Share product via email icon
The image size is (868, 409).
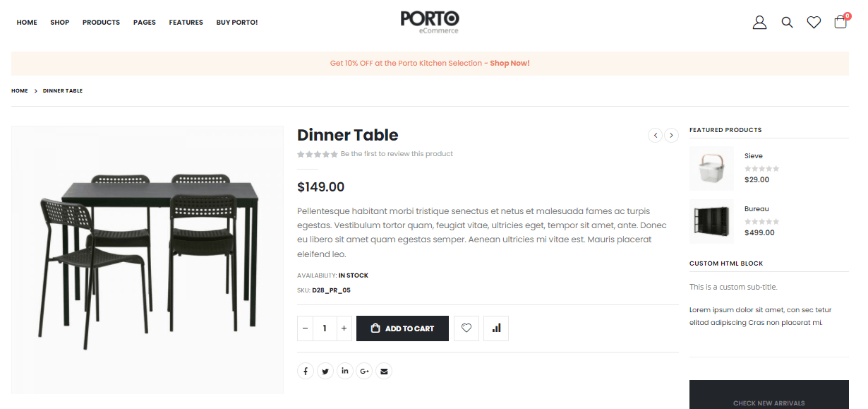[x=383, y=371]
